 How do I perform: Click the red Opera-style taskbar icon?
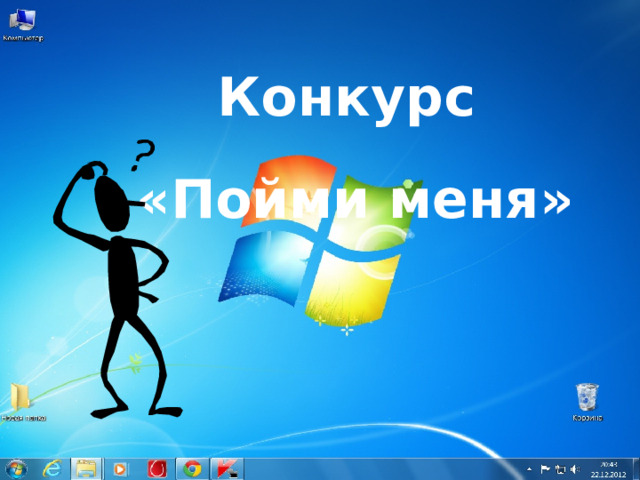(x=157, y=469)
